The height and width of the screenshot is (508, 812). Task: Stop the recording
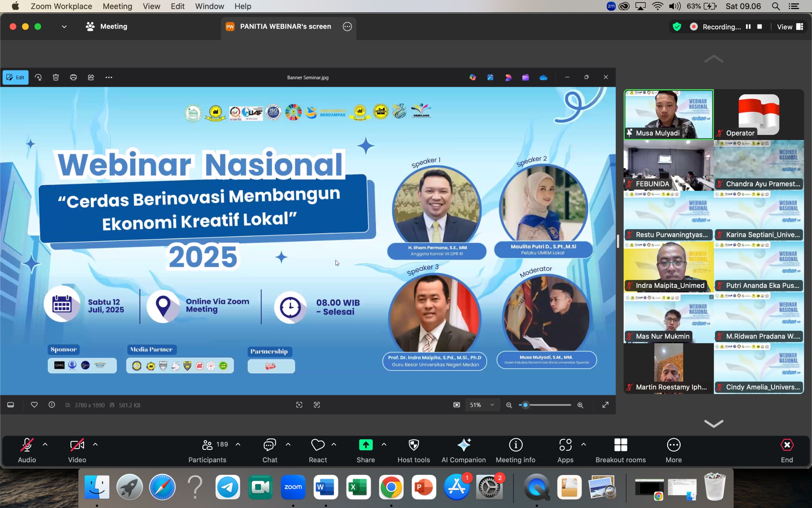[760, 27]
